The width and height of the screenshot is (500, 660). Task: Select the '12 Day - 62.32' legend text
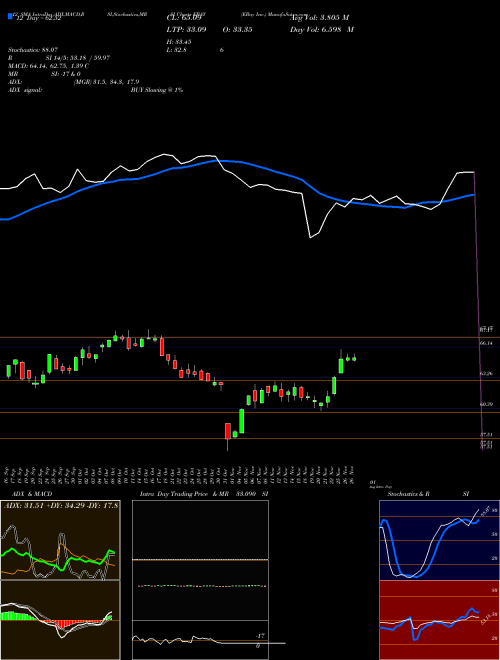click(x=37, y=18)
